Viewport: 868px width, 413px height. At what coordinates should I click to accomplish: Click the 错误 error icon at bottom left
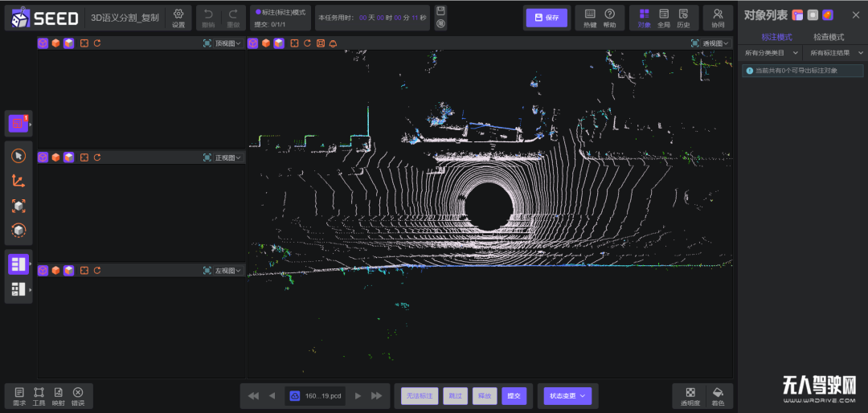point(78,396)
